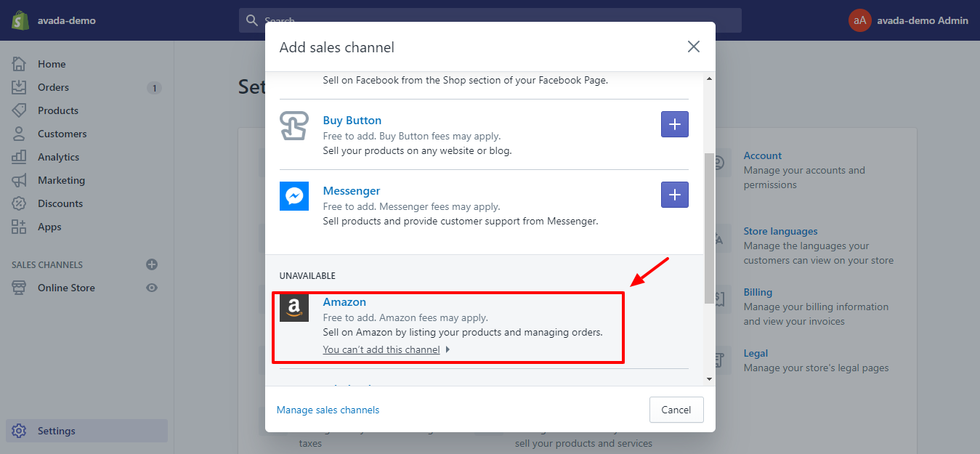Open Customers section
Screen dimensions: 980x454
pyautogui.click(x=62, y=134)
